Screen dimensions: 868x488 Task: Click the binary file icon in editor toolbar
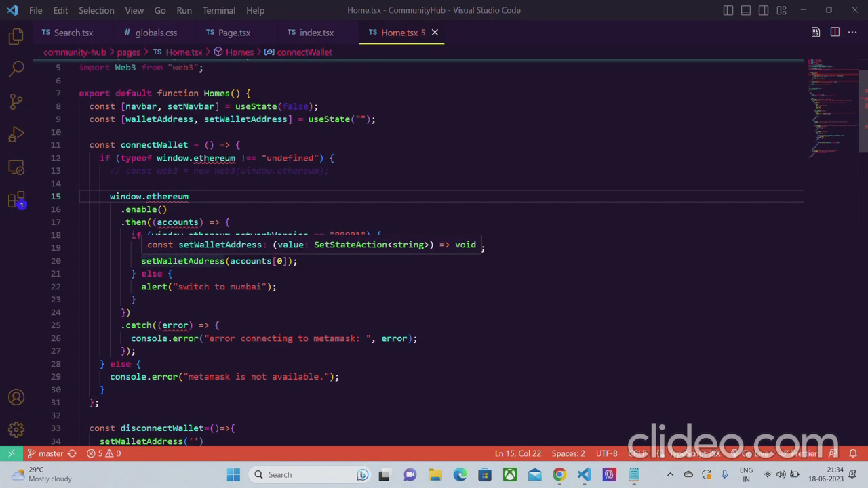pyautogui.click(x=816, y=33)
